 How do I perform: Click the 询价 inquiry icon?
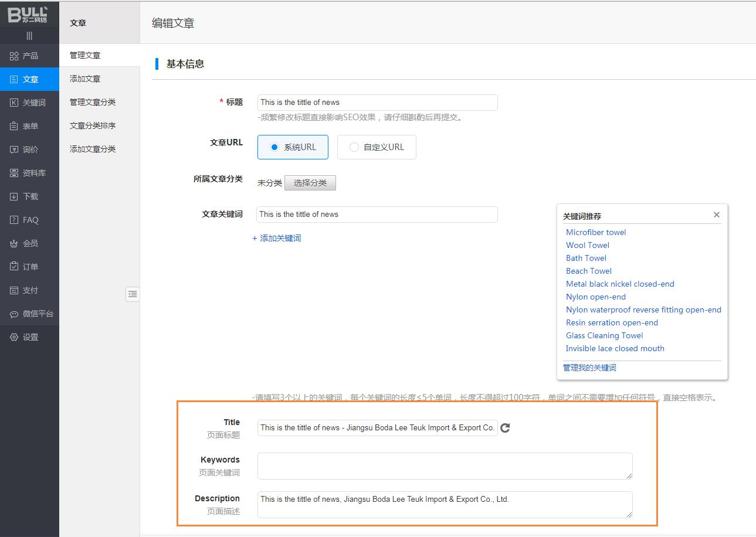point(14,149)
